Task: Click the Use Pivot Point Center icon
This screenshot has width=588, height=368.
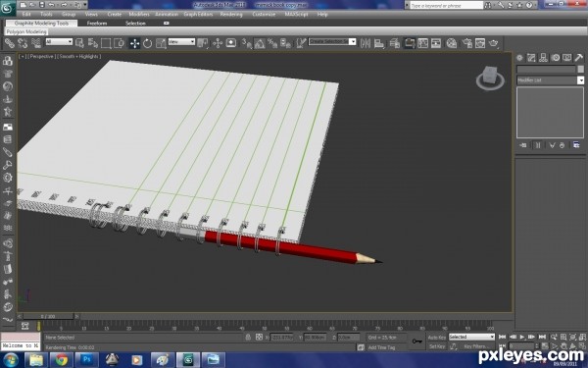Action: (203, 43)
